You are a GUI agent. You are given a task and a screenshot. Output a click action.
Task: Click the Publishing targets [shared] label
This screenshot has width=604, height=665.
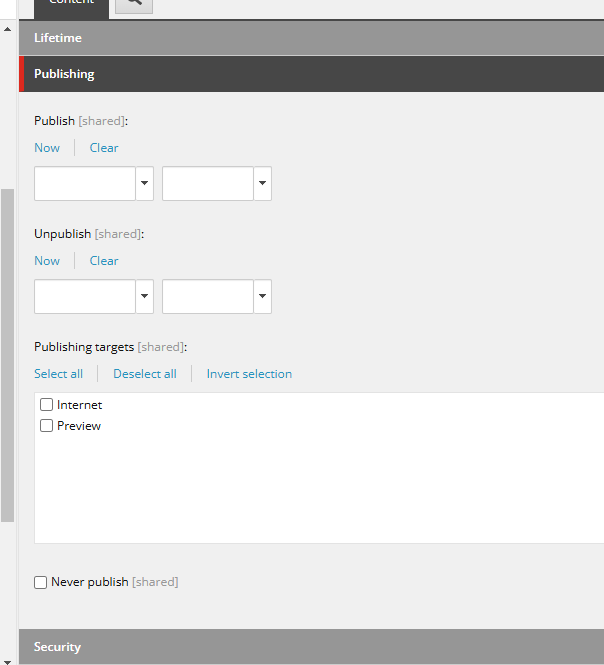[111, 347]
